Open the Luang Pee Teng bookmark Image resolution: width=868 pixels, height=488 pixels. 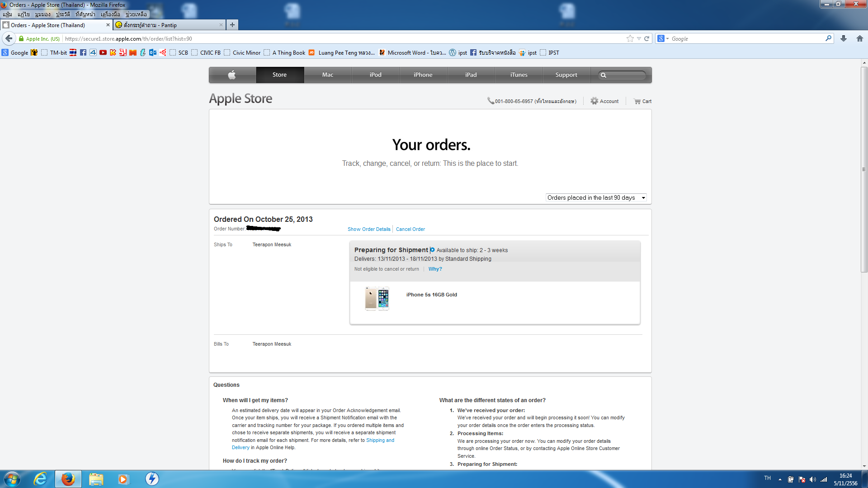[342, 53]
